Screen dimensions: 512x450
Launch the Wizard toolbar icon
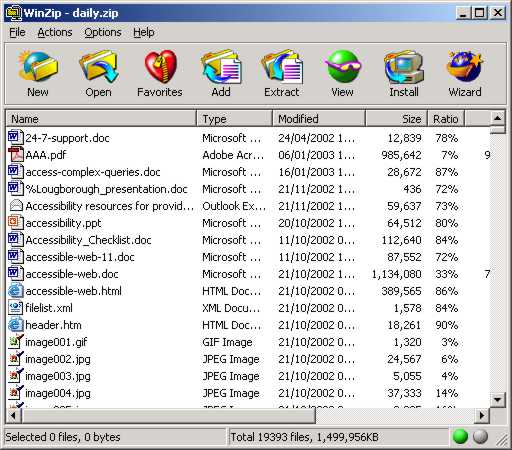tap(465, 67)
